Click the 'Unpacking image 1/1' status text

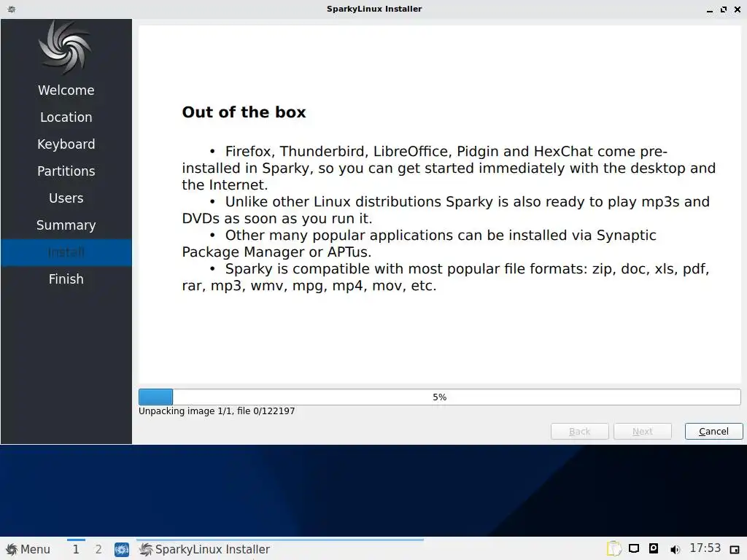tap(217, 411)
